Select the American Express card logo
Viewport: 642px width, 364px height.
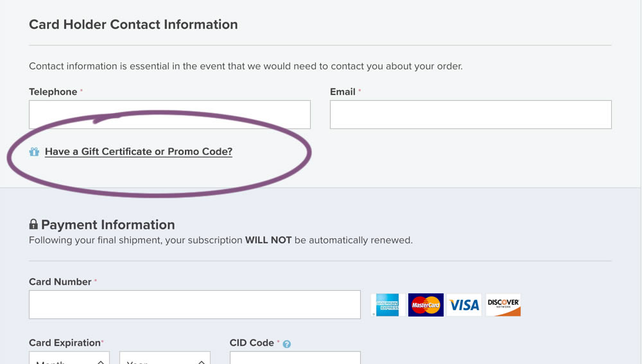coord(387,305)
